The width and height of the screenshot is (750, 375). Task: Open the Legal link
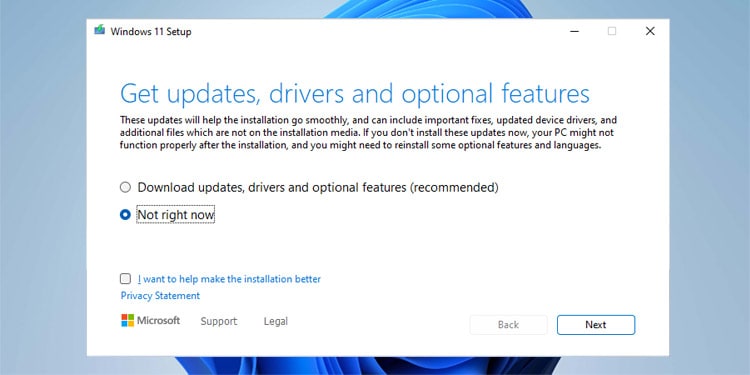tap(276, 321)
